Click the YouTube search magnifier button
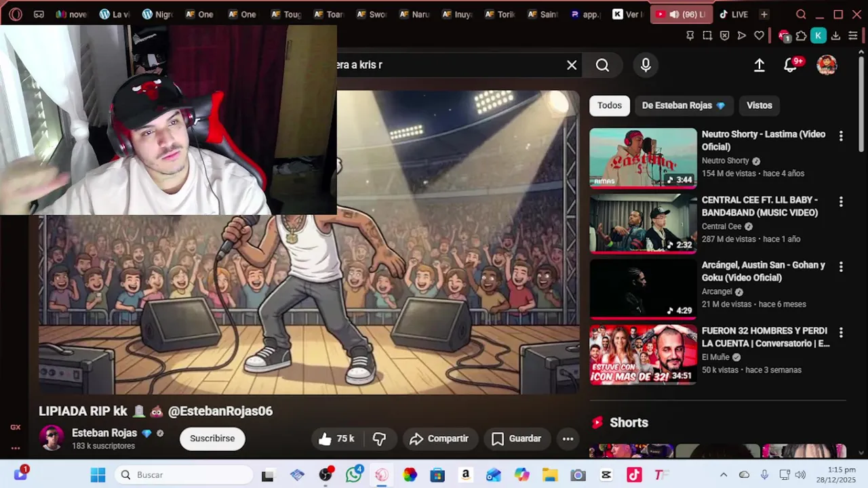This screenshot has width=868, height=488. (602, 65)
